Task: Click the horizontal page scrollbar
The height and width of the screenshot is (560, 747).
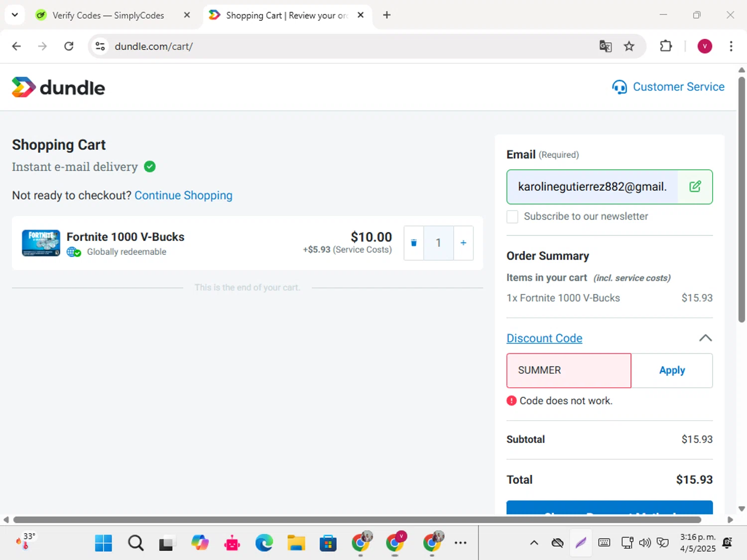Action: [357, 520]
